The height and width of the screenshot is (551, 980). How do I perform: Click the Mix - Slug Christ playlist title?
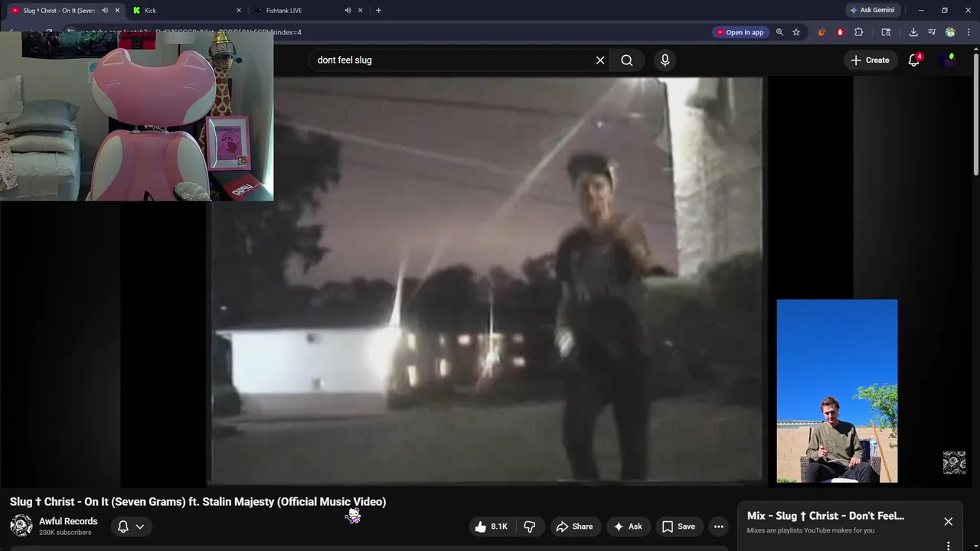click(825, 516)
